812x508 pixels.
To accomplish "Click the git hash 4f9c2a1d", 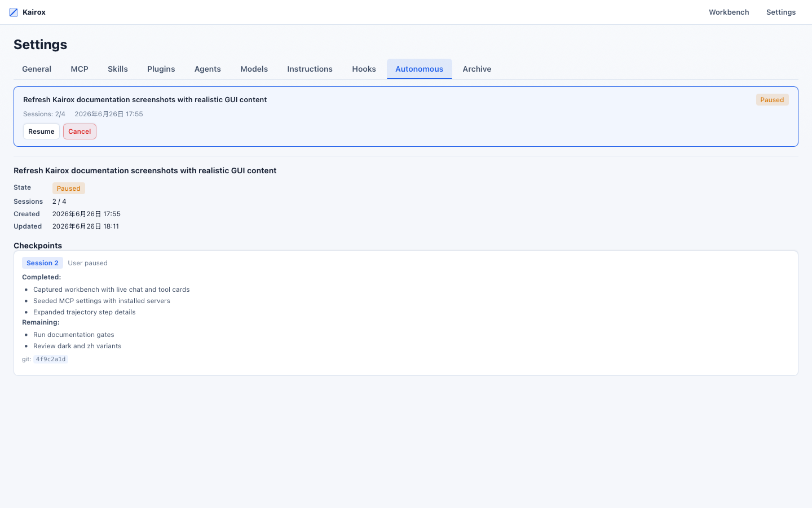I will pyautogui.click(x=51, y=359).
